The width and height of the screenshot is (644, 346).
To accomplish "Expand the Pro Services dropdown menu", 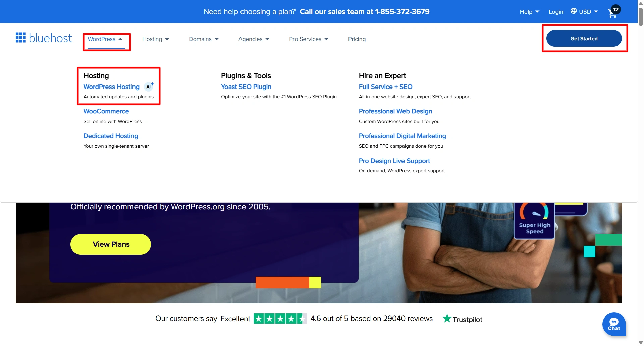I will (309, 39).
